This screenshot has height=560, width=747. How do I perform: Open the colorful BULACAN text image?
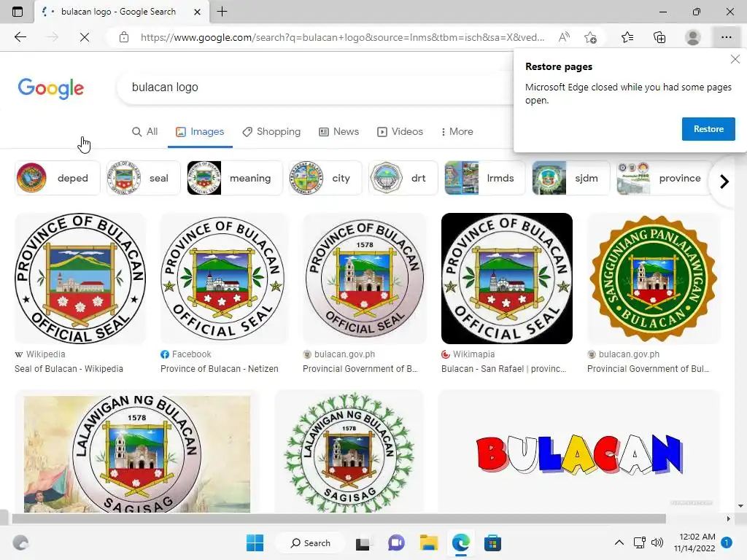(578, 452)
